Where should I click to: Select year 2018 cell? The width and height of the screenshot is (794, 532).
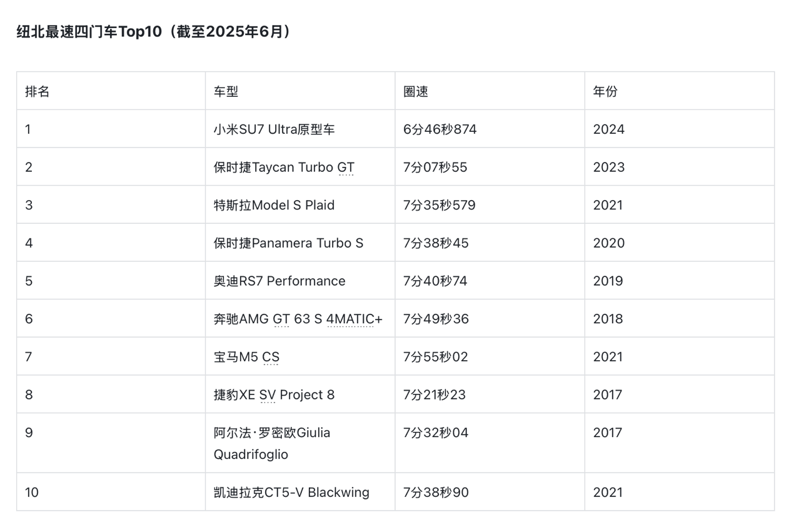coord(679,319)
